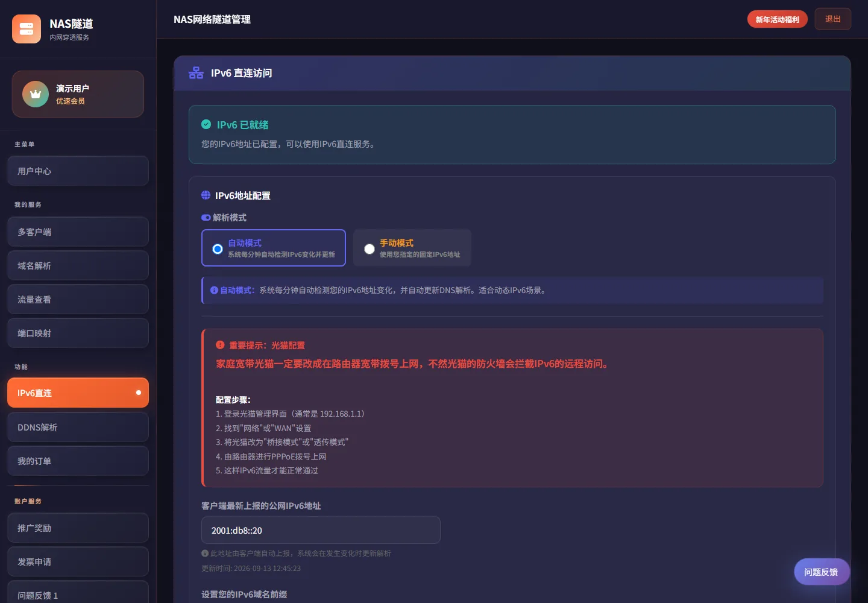This screenshot has height=603, width=868.
Task: Click the 功能 section header
Action: click(x=21, y=367)
